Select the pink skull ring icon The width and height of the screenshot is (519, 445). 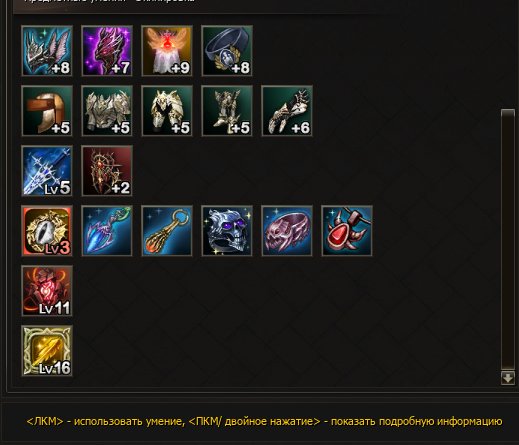pos(287,231)
